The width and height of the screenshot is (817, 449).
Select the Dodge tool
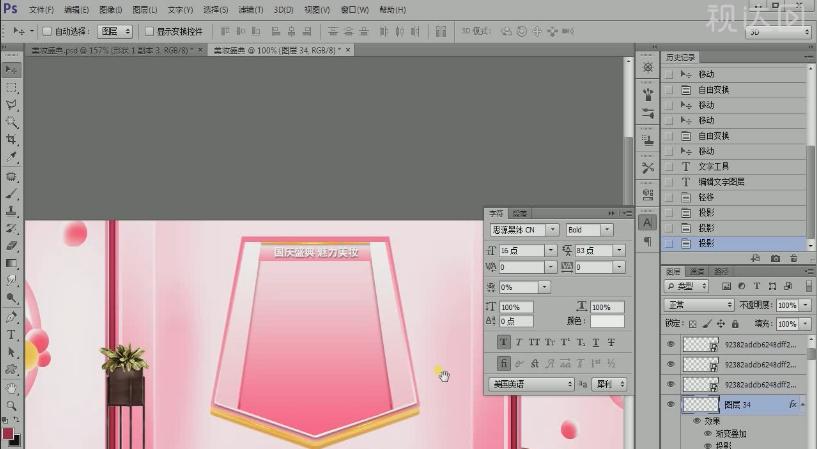pos(11,297)
